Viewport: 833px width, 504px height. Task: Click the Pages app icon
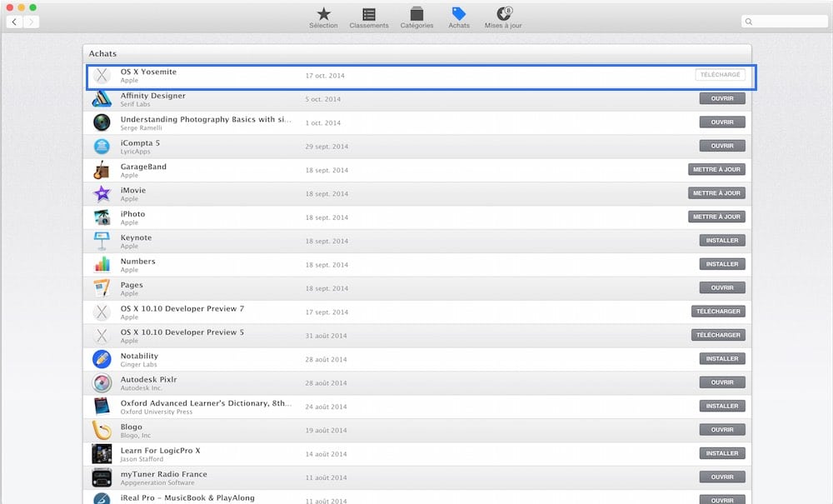click(102, 288)
